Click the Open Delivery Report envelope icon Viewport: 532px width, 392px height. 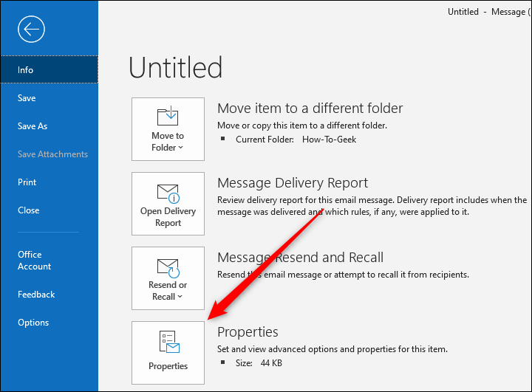[168, 193]
